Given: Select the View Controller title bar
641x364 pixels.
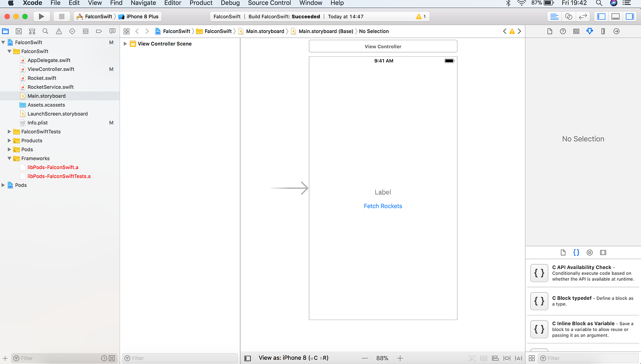Looking at the screenshot, I should pos(383,46).
